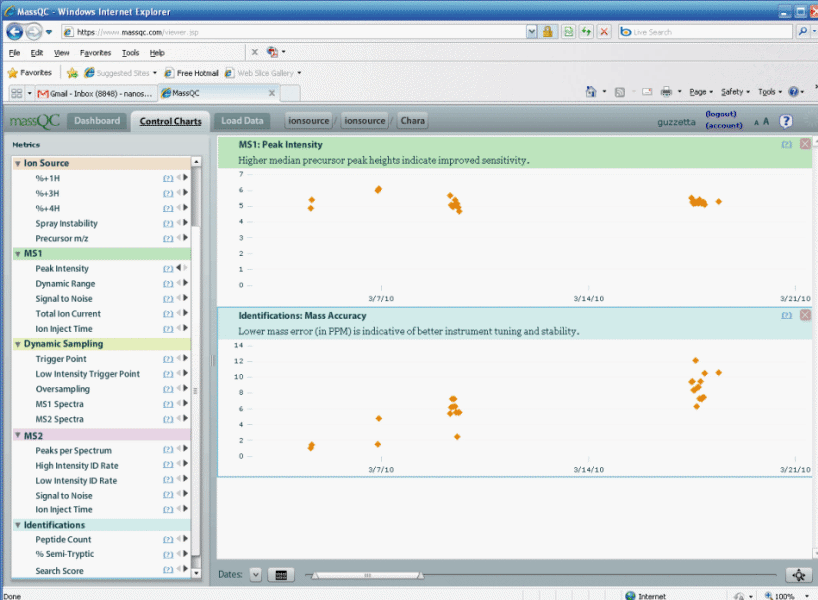The image size is (818, 600).
Task: Open the Tools menu in menu bar
Action: 130,53
